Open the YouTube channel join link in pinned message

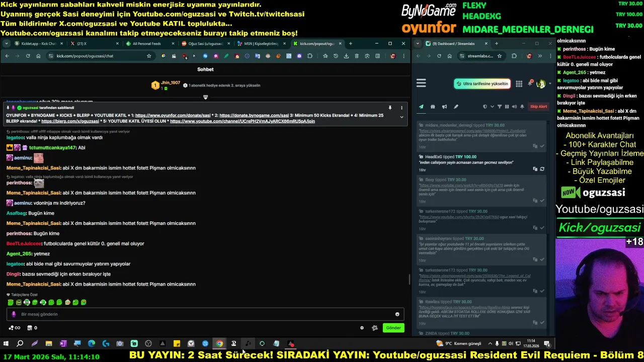pos(243,121)
